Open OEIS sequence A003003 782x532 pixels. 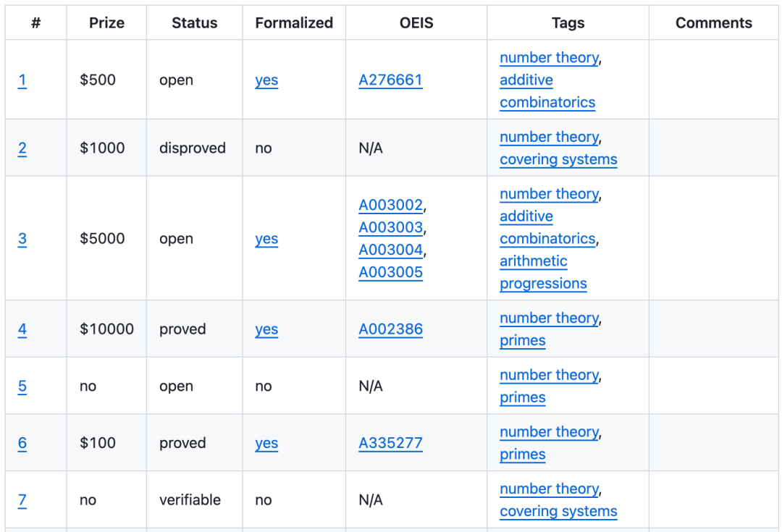click(x=390, y=227)
